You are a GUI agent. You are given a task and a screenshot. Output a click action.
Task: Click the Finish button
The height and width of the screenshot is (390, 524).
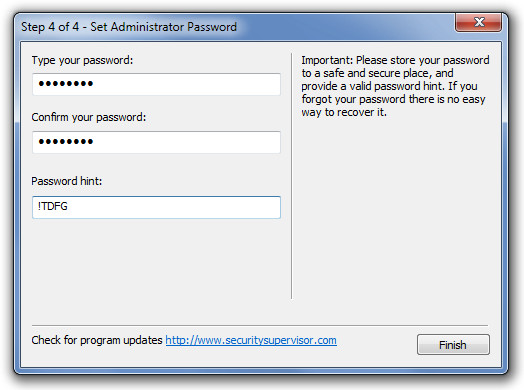pos(453,344)
